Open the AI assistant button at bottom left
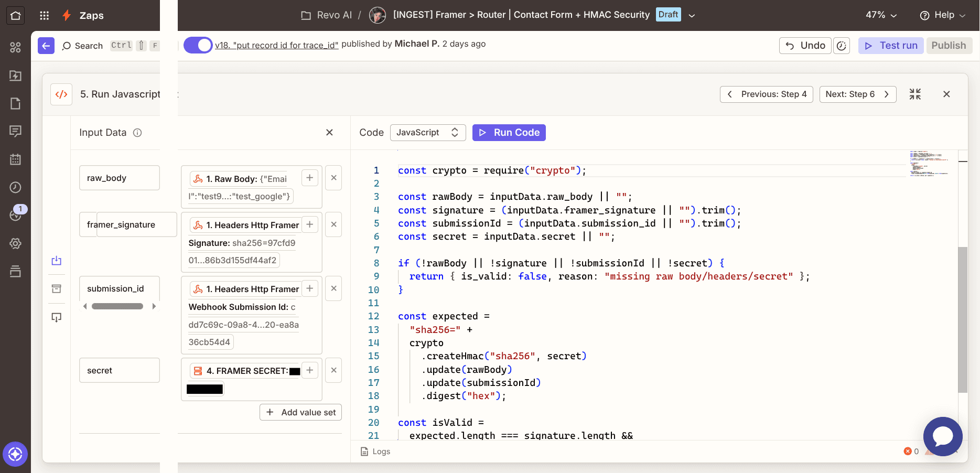Image resolution: width=980 pixels, height=473 pixels. [15, 454]
